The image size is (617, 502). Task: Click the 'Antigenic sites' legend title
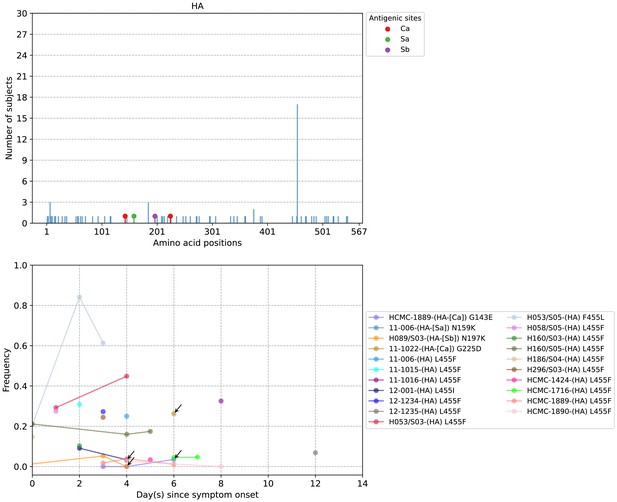tap(395, 18)
